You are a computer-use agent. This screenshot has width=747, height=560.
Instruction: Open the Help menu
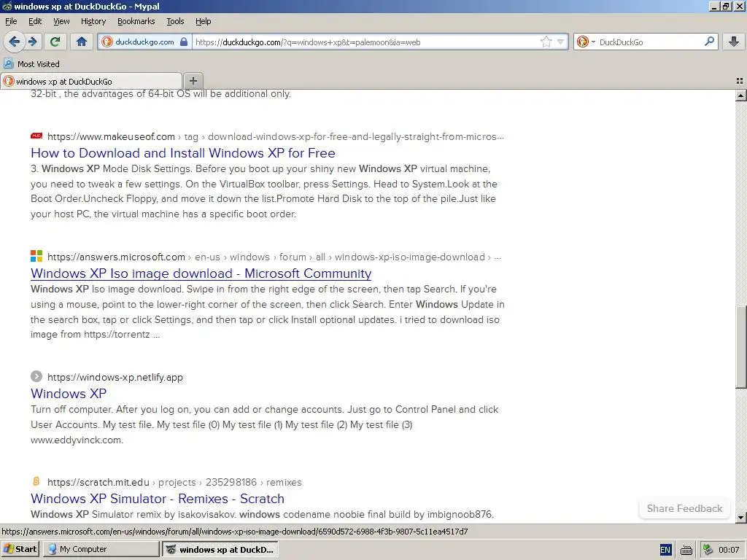pyautogui.click(x=203, y=21)
